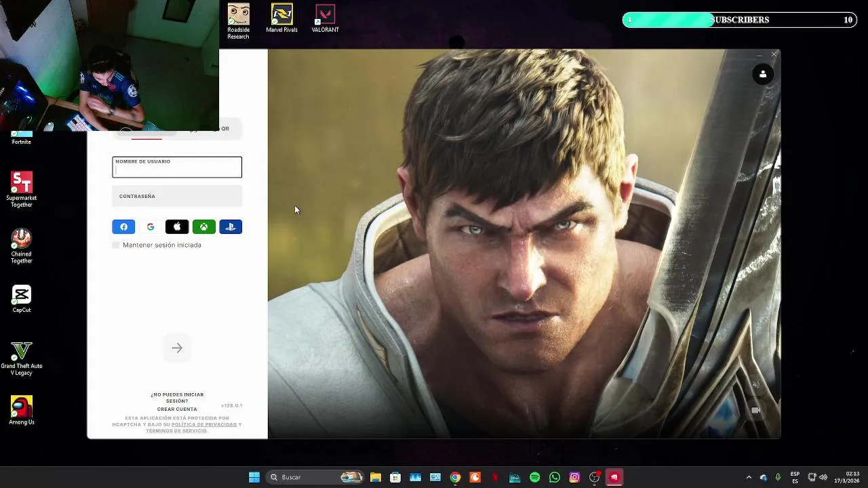Click the taskbar 'Buscar' search box

(316, 477)
